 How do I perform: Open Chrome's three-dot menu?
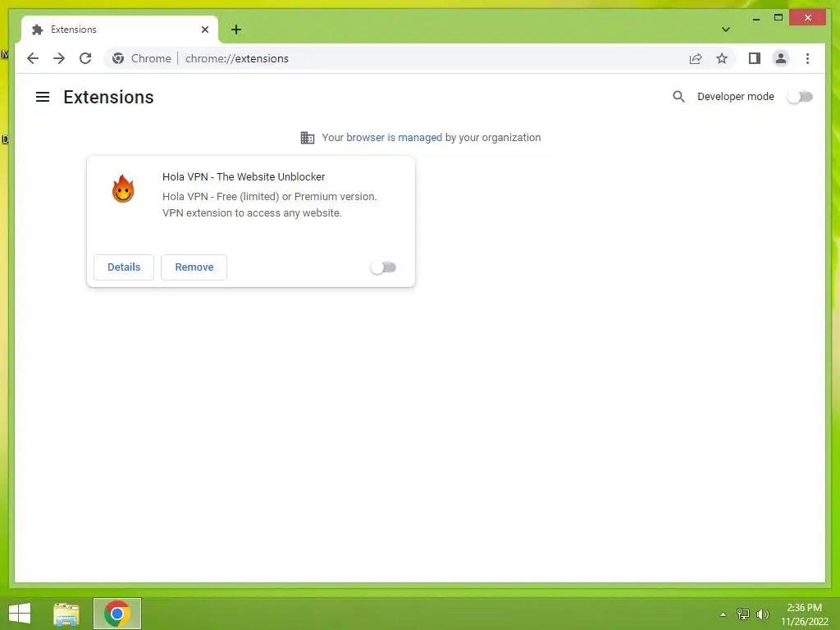click(x=807, y=58)
